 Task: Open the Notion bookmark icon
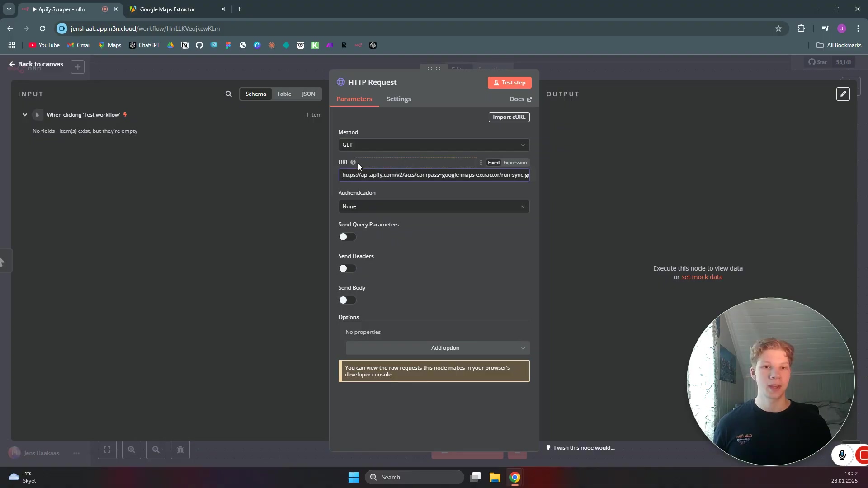(185, 45)
